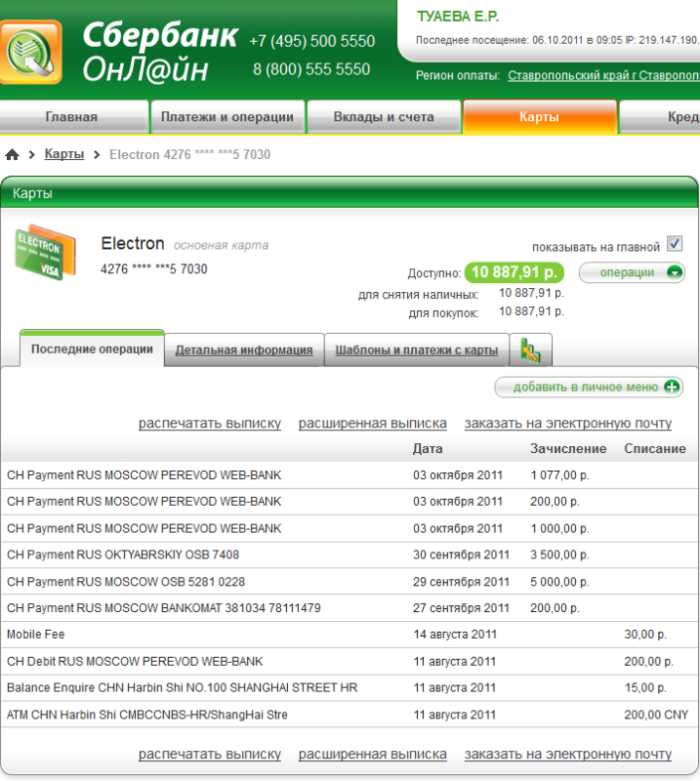
Task: Select the 'Карты' navigation tab
Action: tap(539, 117)
